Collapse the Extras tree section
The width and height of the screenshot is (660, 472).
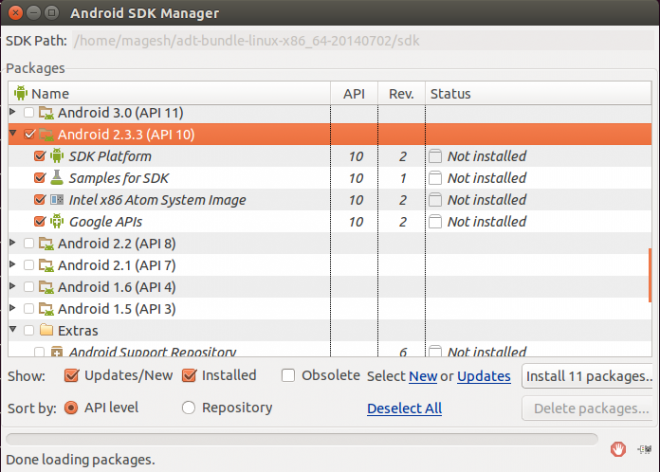point(13,330)
